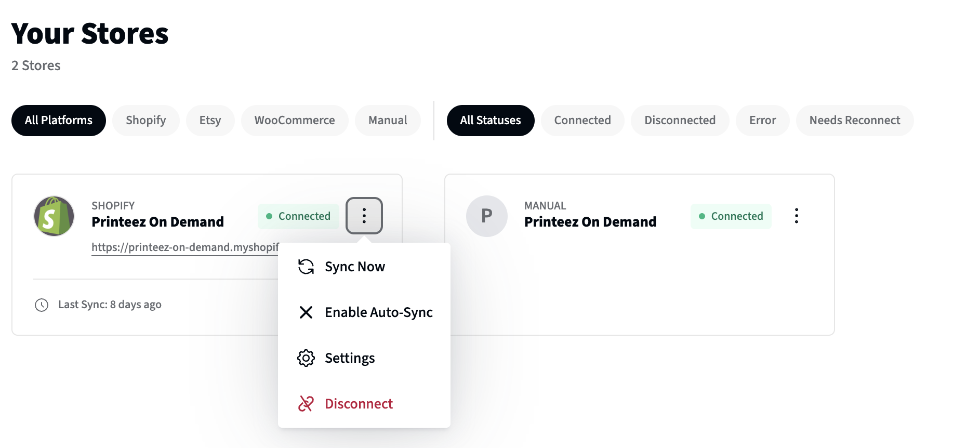Click the Shopify logo avatar
Viewport: 980px width, 448px height.
coord(54,216)
